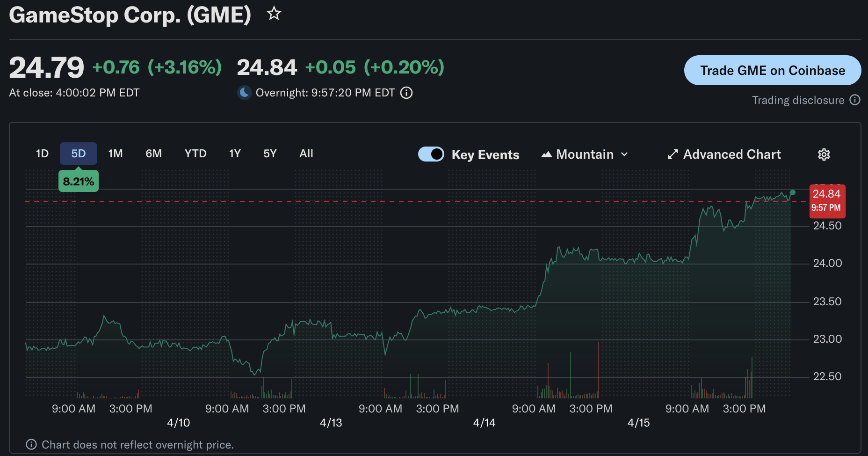Click the 4/10 date axis label

179,423
